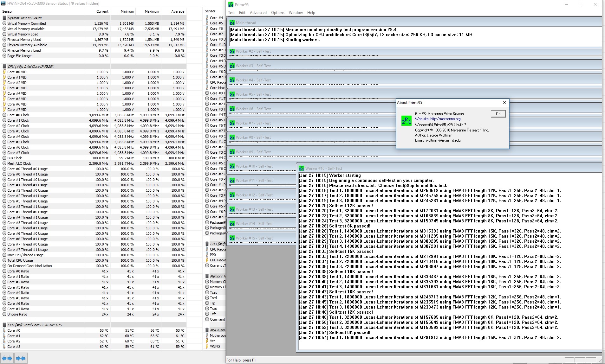This screenshot has height=364, width=605.
Task: Select the Tras row in right sensor pane
Action: [x=215, y=309]
